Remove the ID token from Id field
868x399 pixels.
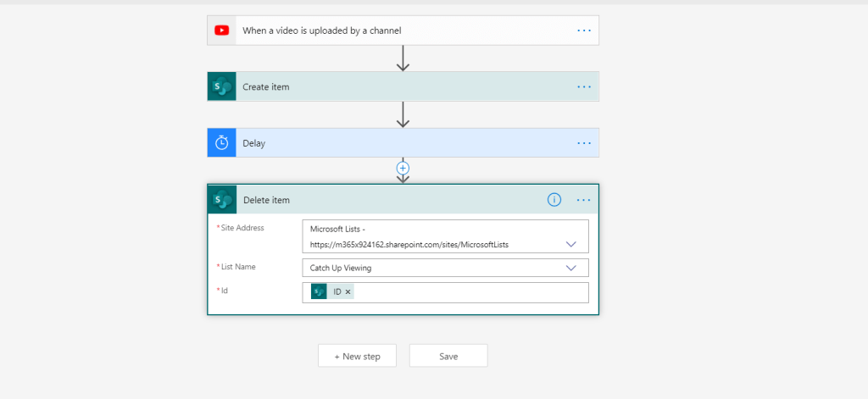(x=348, y=291)
